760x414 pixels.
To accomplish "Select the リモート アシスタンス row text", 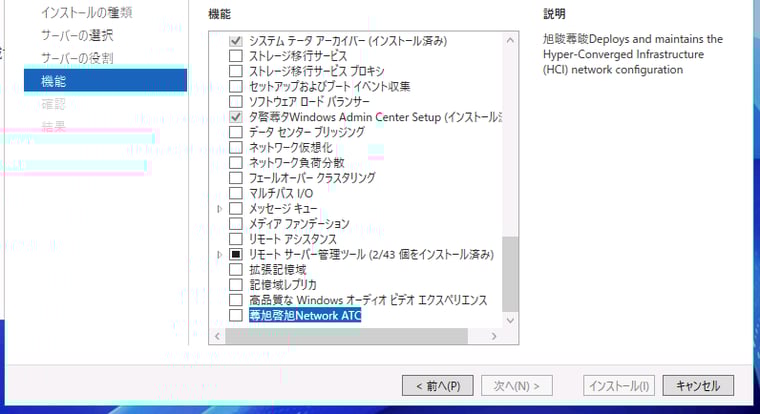I will pos(293,239).
